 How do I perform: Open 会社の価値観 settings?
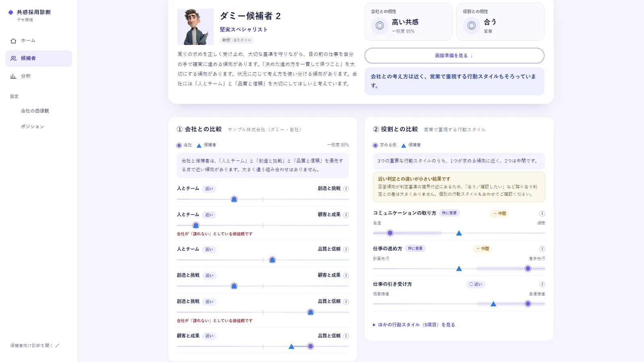click(x=35, y=111)
